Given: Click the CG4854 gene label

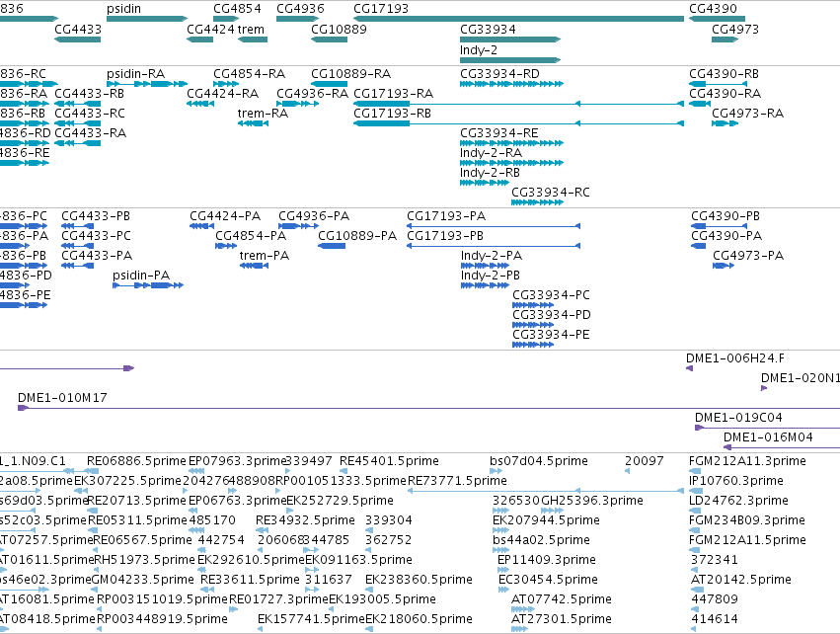Looking at the screenshot, I should click(x=237, y=9).
